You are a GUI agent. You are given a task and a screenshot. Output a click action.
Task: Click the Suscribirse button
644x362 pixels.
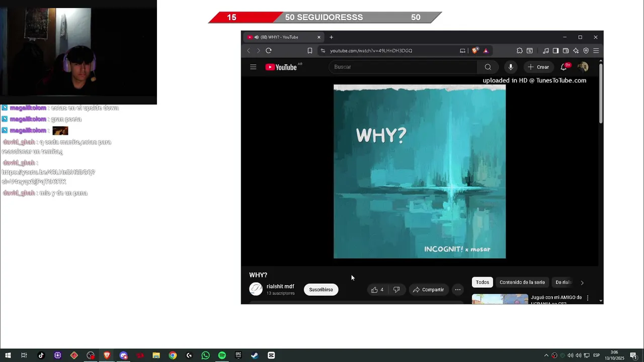[321, 290]
